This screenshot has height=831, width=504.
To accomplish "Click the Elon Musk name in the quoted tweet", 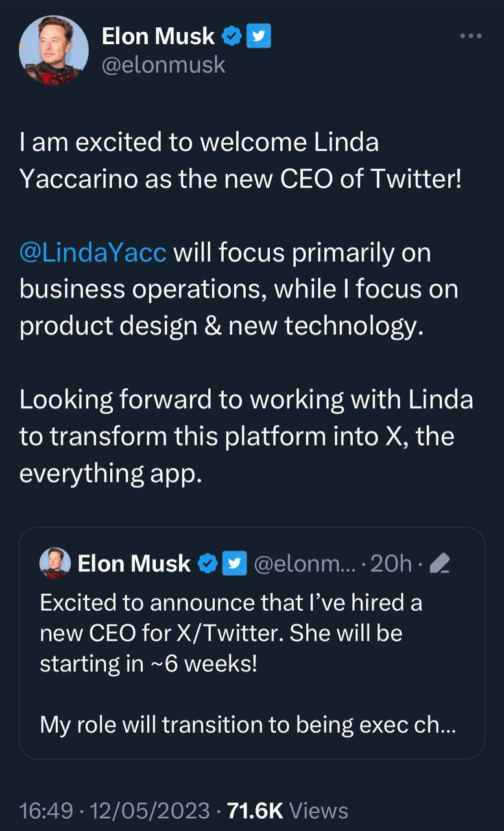I will click(x=134, y=564).
